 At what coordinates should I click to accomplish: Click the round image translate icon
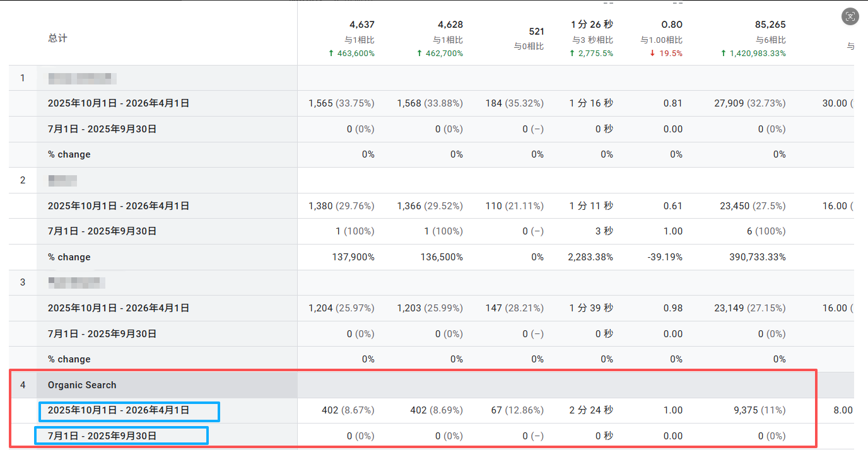pyautogui.click(x=850, y=17)
